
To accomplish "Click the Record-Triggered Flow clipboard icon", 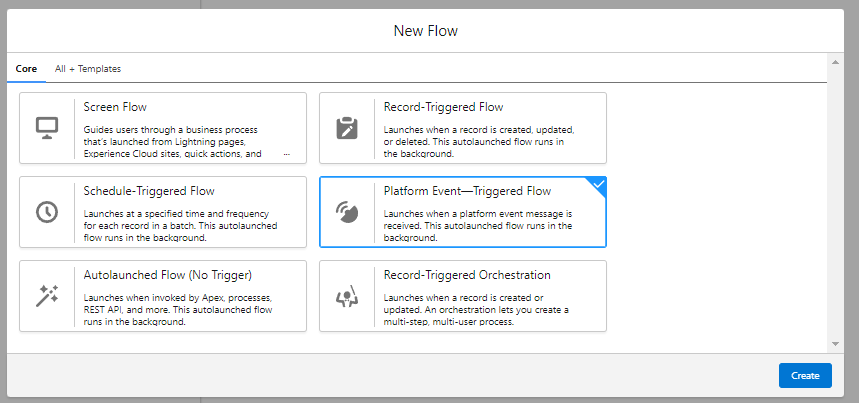I will (347, 128).
